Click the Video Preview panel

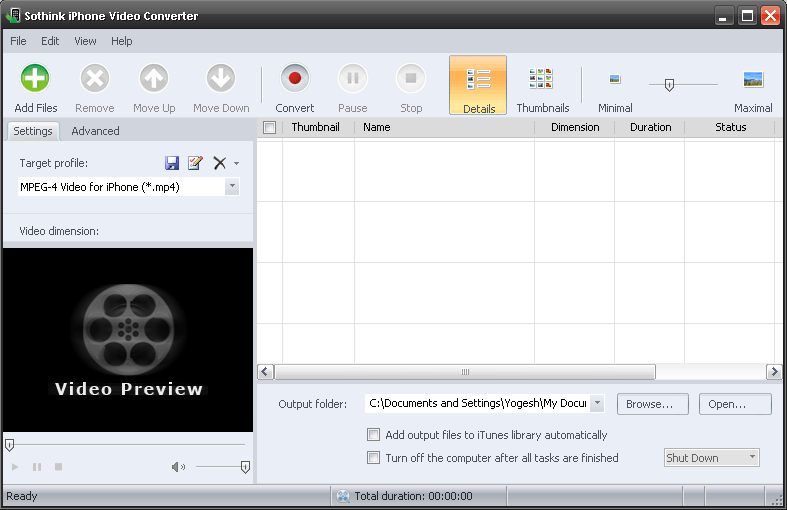(x=128, y=340)
